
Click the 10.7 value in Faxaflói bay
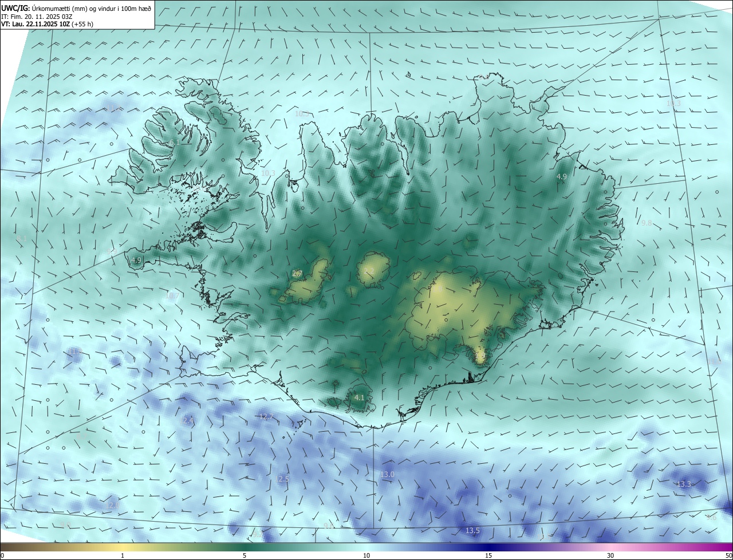[172, 296]
